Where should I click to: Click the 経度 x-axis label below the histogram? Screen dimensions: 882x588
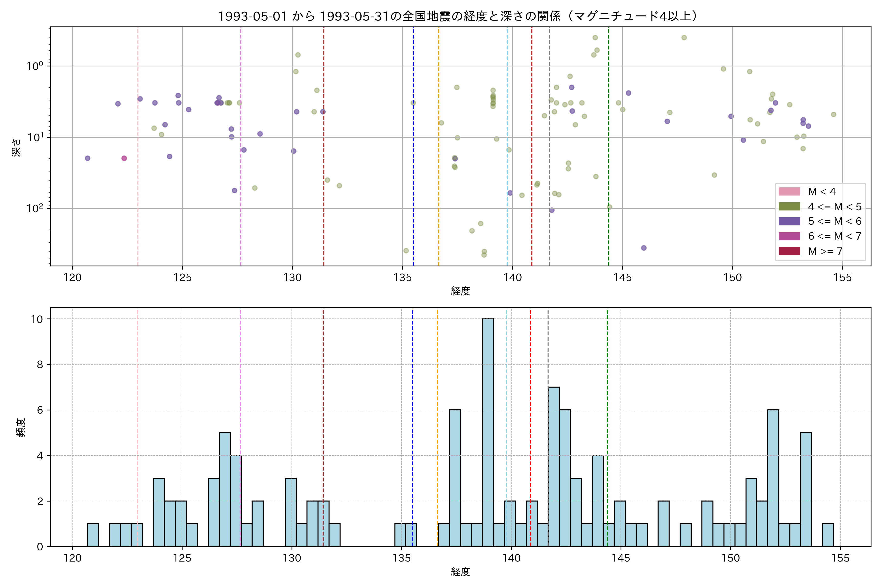pos(460,572)
